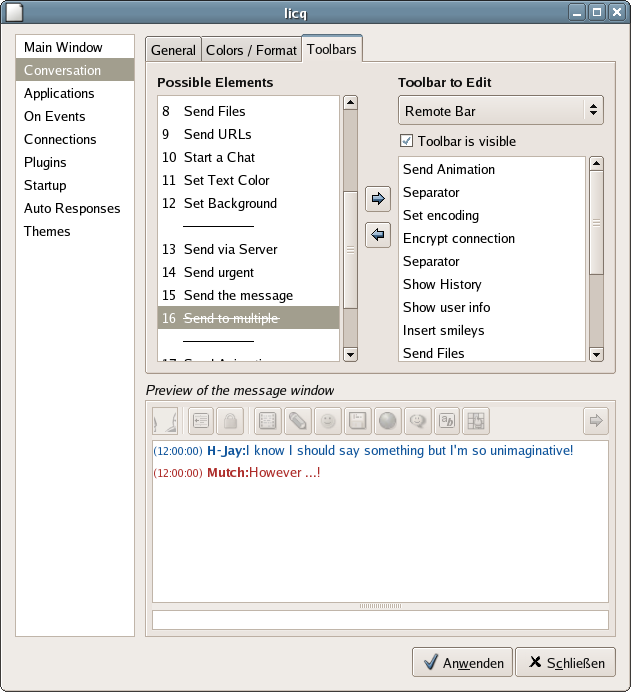Click the speech bubble icon in preview
631x692 pixels.
pos(417,421)
